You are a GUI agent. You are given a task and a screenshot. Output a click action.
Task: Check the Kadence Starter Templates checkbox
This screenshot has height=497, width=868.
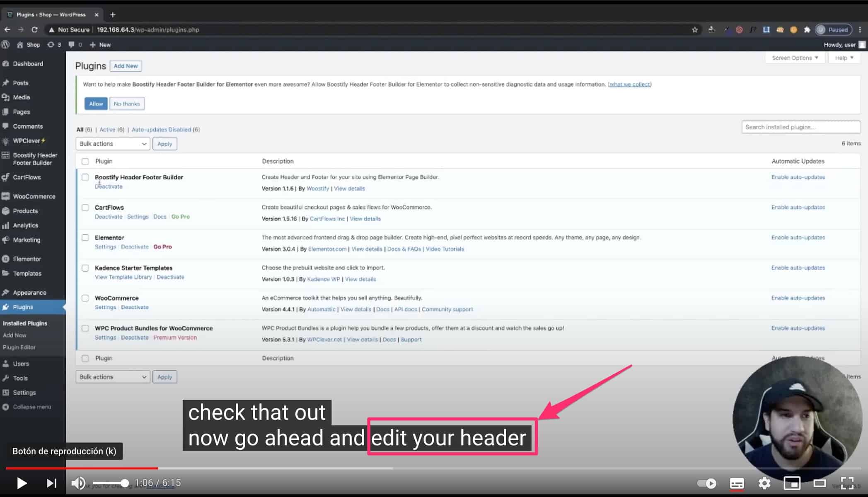tap(85, 268)
